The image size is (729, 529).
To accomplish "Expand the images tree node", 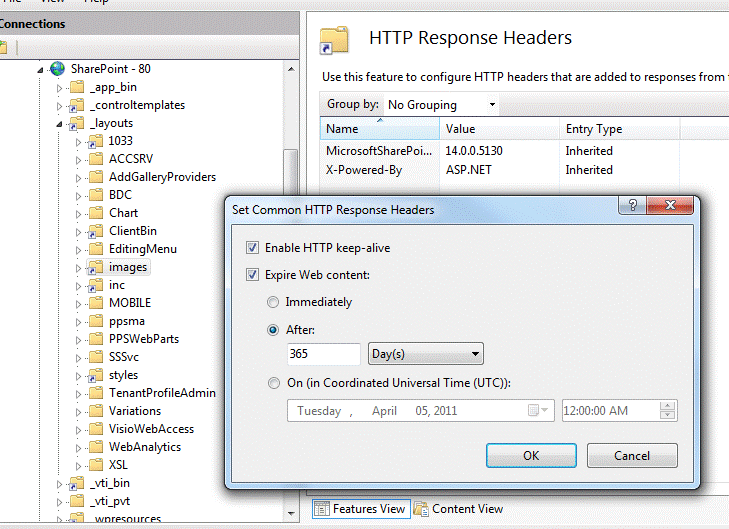I will point(78,268).
